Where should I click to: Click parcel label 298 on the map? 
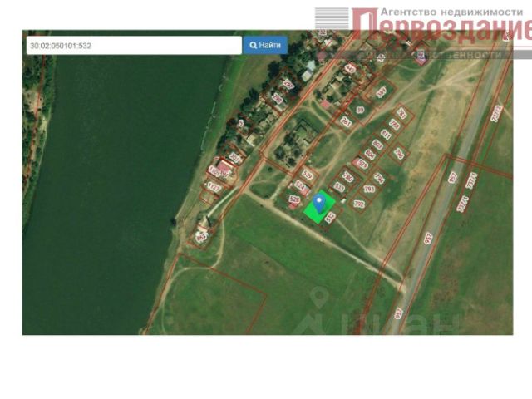(278, 98)
